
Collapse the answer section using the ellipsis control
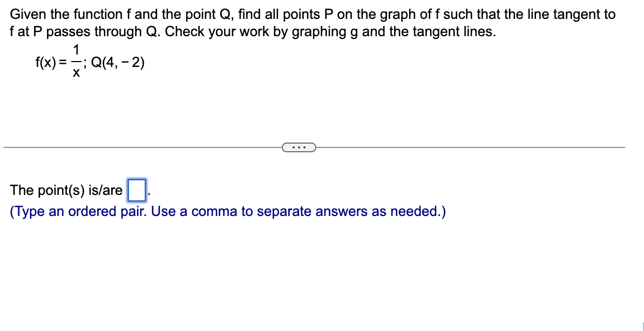coord(298,147)
